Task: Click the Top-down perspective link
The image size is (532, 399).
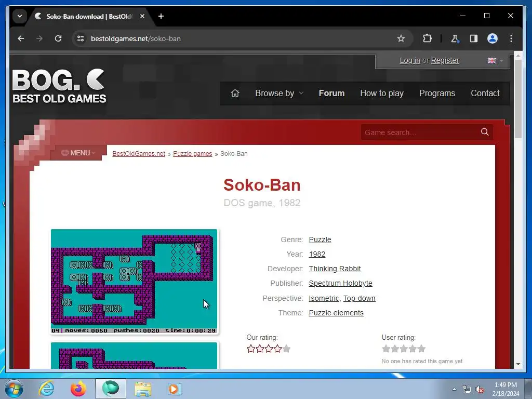Action: [x=360, y=298]
